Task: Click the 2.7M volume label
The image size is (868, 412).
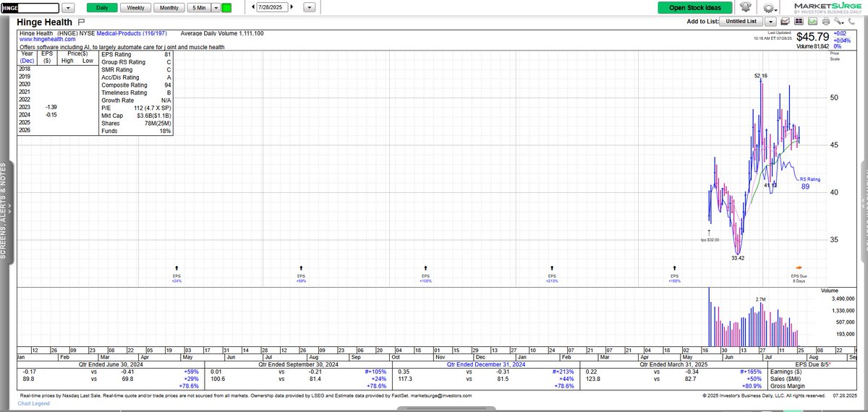Action: (760, 299)
